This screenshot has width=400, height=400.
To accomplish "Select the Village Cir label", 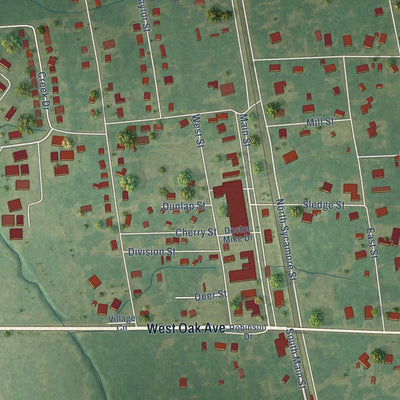I will point(122,323).
